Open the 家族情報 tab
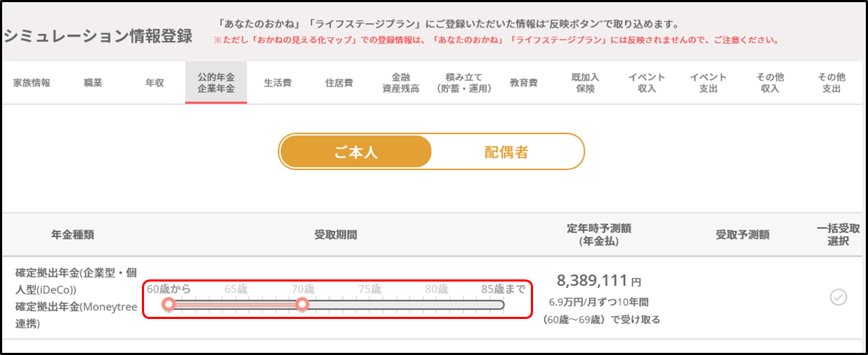 tap(32, 83)
